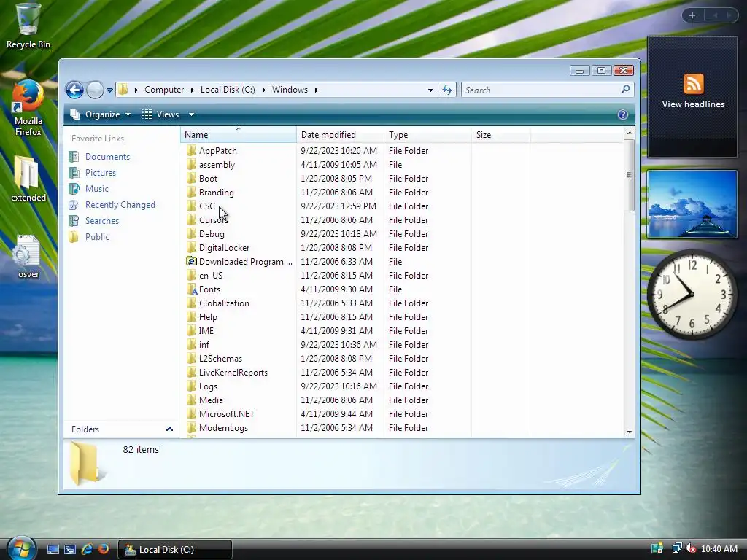Click the file list scrollbar up arrow
This screenshot has height=560, width=747.
click(630, 133)
